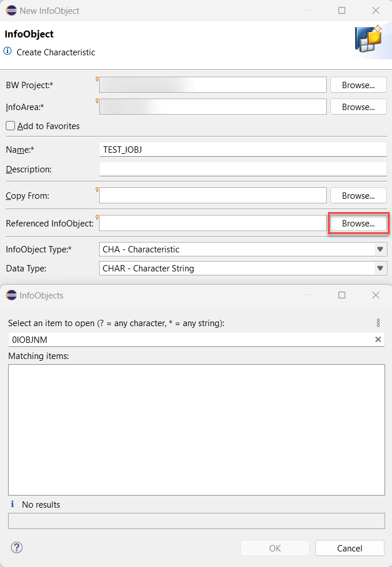Screen dimensions: 392x567
Task: Close the InfoObjects dialog window
Action: coord(376,295)
